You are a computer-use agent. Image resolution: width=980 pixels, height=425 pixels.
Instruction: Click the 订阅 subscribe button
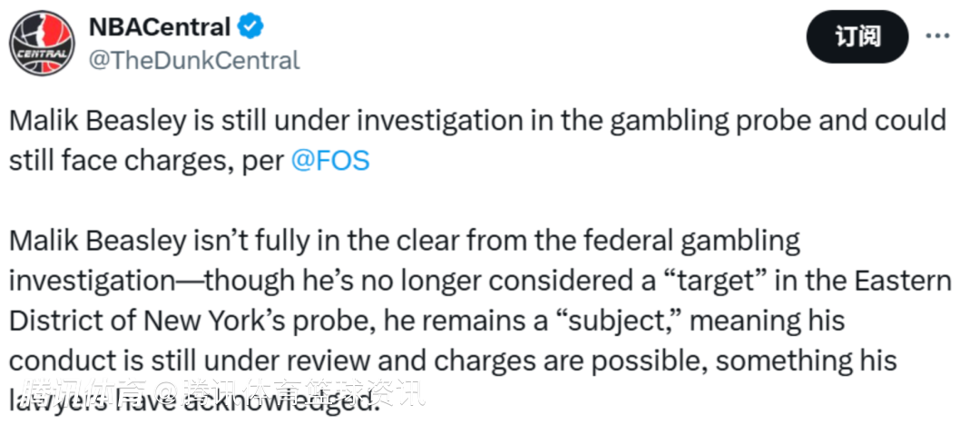(x=857, y=36)
